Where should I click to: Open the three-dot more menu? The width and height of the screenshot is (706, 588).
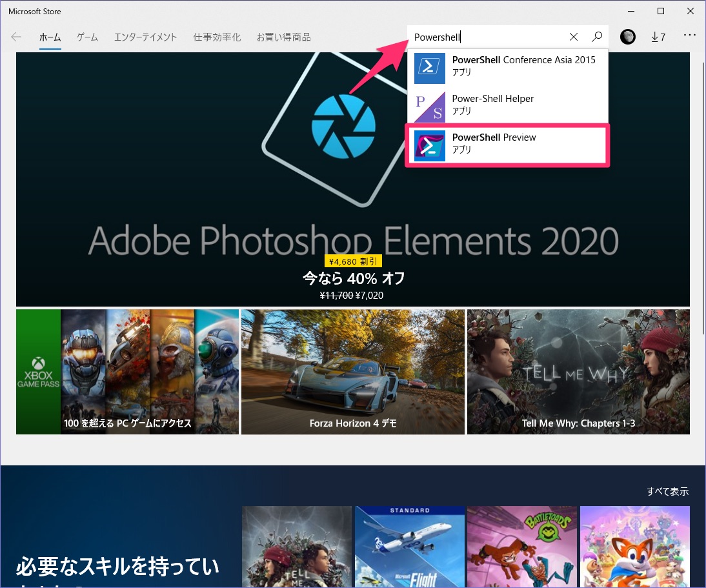click(689, 35)
